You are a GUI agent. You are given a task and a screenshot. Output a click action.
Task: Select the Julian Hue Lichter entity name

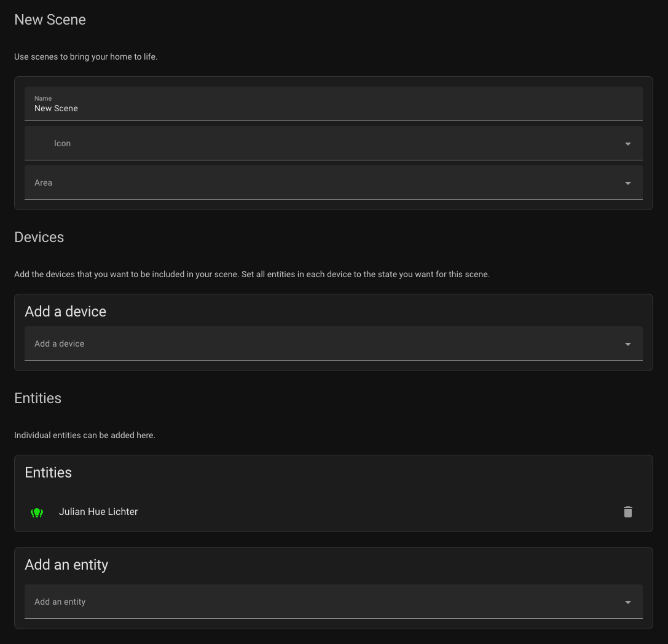(98, 511)
